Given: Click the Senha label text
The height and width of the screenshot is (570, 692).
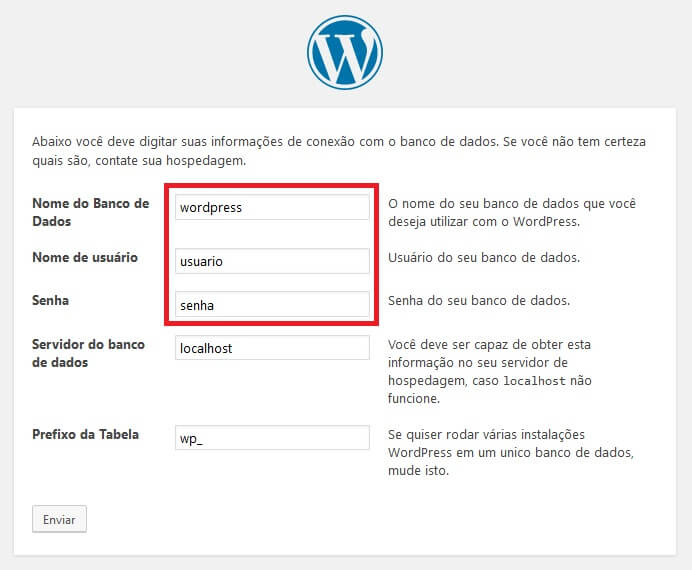Looking at the screenshot, I should (x=50, y=300).
